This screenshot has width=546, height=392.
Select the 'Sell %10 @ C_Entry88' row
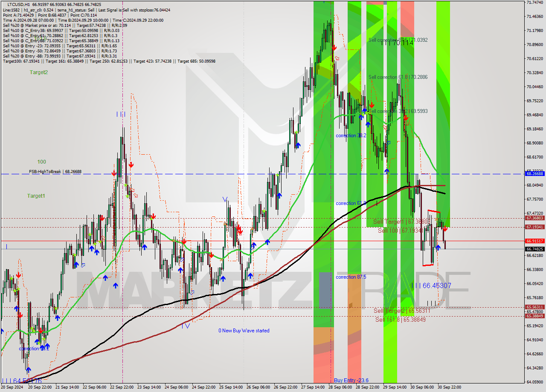61,40
